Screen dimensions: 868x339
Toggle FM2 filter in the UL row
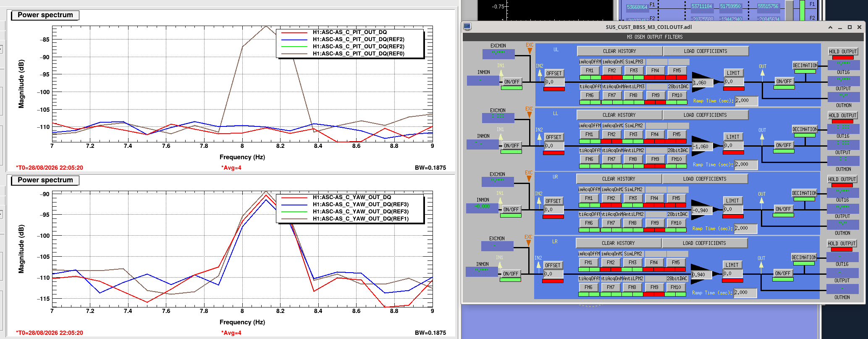pyautogui.click(x=612, y=71)
